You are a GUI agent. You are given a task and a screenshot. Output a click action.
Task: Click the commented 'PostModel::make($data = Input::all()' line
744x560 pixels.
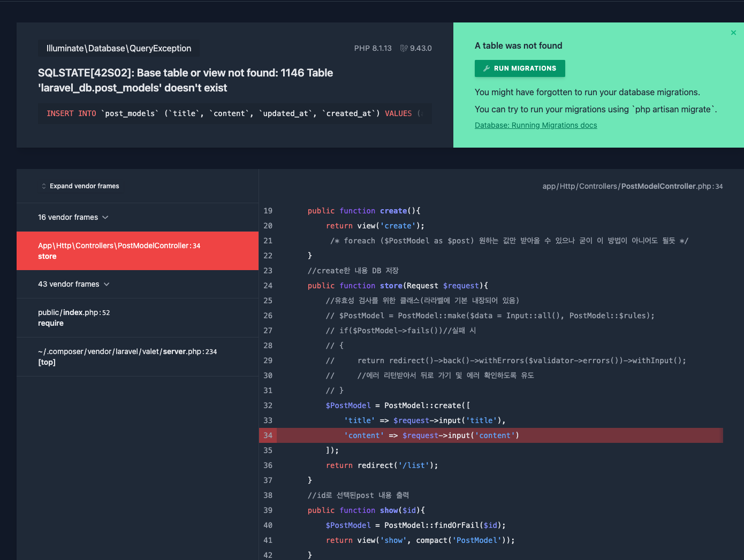[x=490, y=316]
